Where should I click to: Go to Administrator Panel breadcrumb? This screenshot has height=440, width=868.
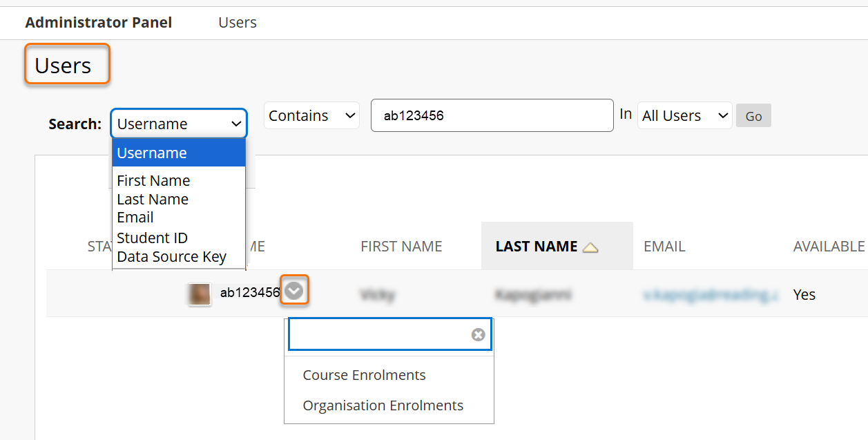[99, 23]
